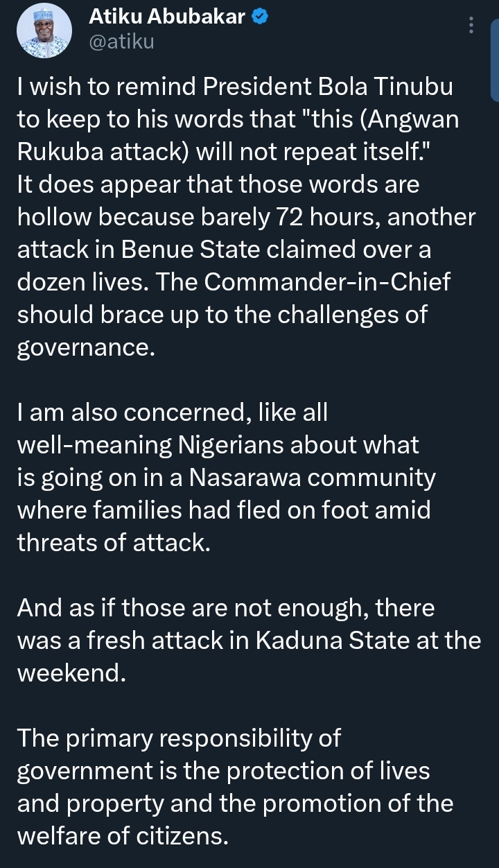Image resolution: width=499 pixels, height=868 pixels.
Task: Click the tweet header area above the text
Action: 243,31
